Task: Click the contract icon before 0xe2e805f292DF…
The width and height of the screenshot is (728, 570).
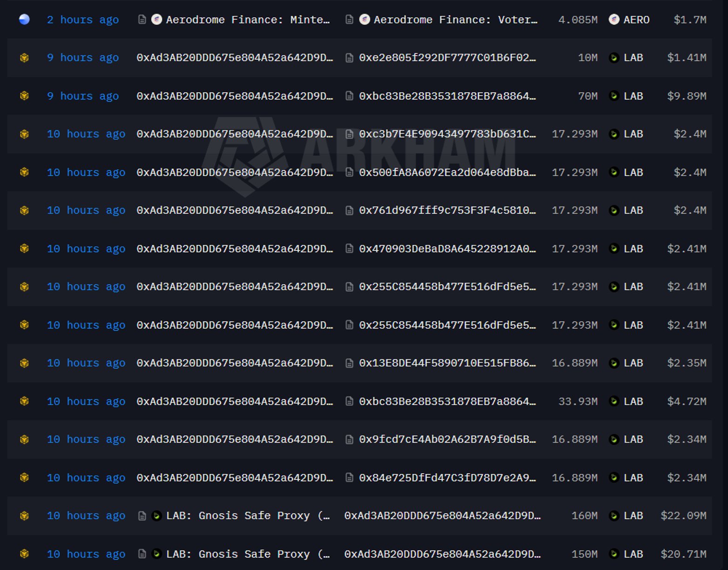Action: [x=349, y=58]
